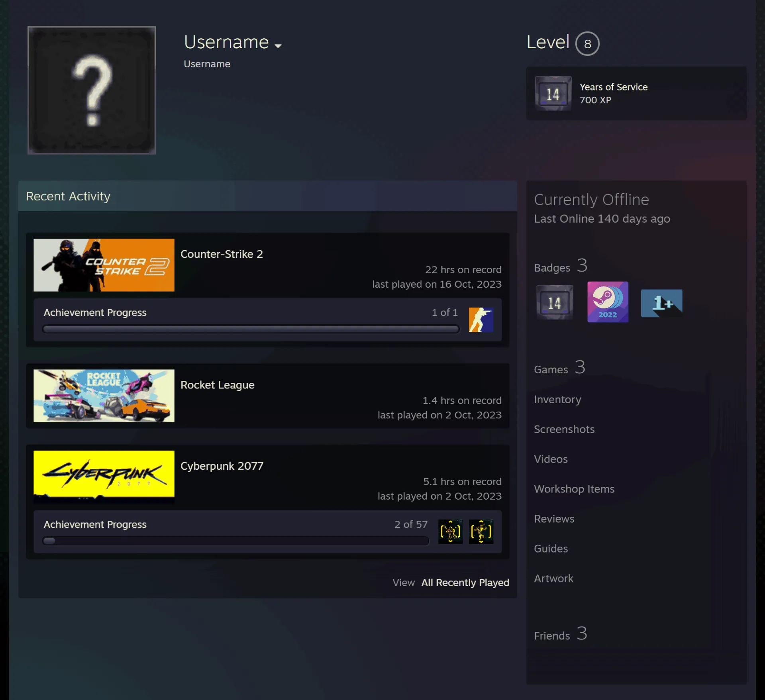Open the Screenshots link
This screenshot has height=700, width=765.
564,429
